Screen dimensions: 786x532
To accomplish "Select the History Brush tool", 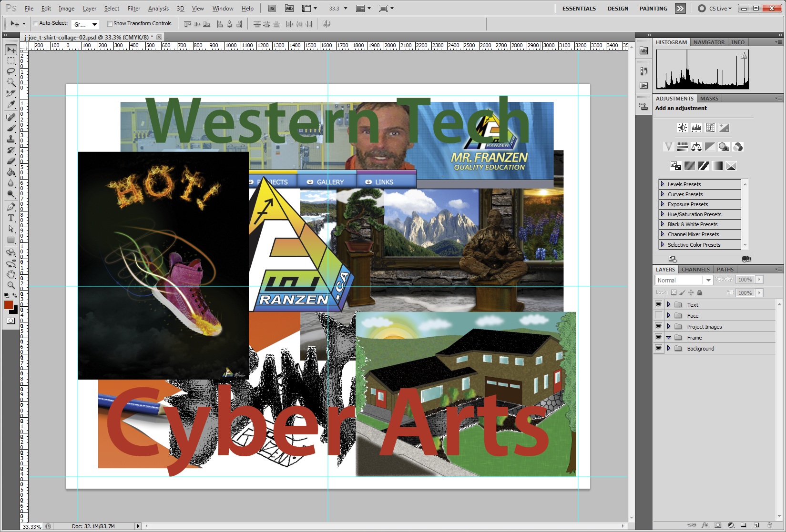I will (x=11, y=150).
